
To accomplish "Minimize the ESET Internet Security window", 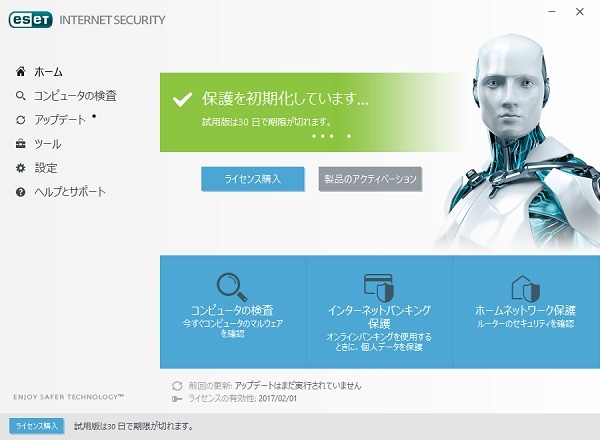I will pos(552,12).
